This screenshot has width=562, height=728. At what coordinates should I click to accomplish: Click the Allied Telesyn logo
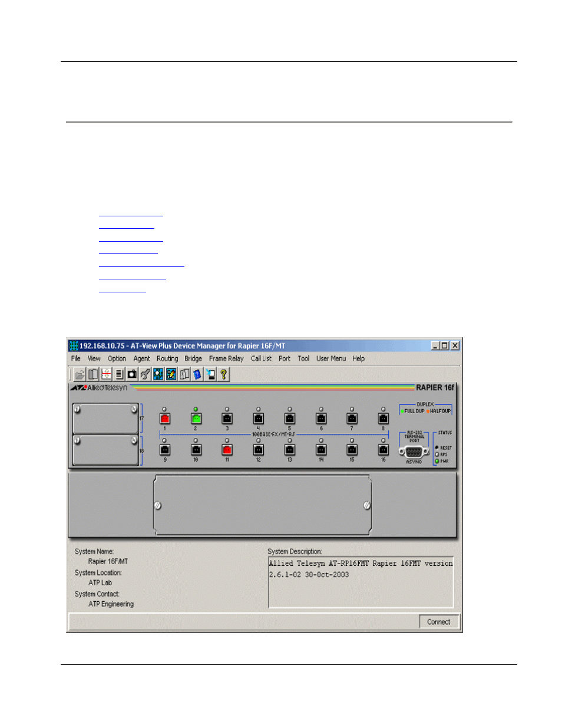tap(99, 388)
